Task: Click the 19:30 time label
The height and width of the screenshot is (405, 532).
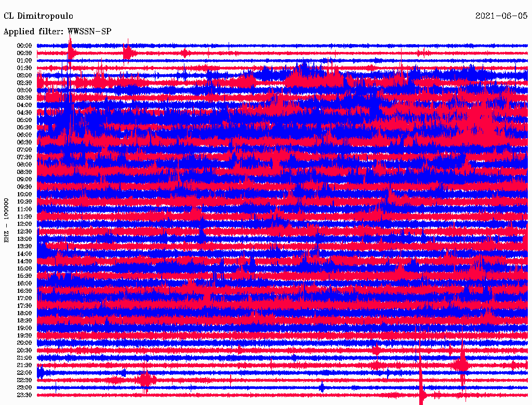Action: coord(24,335)
